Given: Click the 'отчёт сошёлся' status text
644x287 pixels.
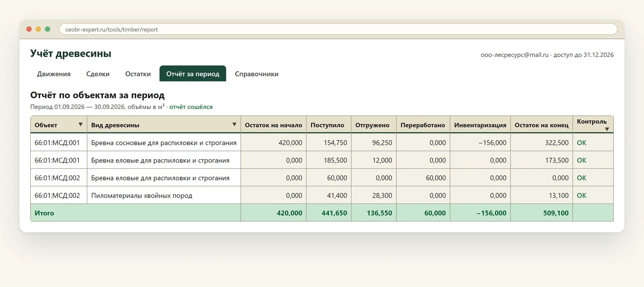Looking at the screenshot, I should (x=191, y=107).
